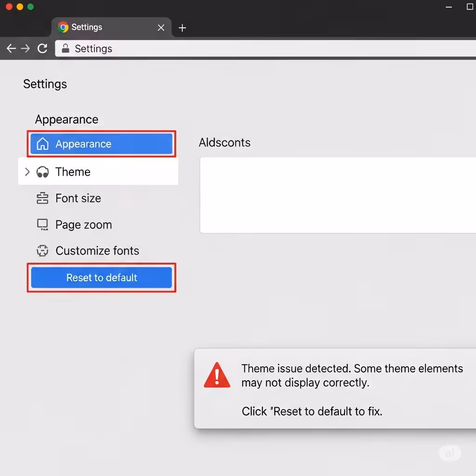Minimize the window with dash button

pos(449,7)
